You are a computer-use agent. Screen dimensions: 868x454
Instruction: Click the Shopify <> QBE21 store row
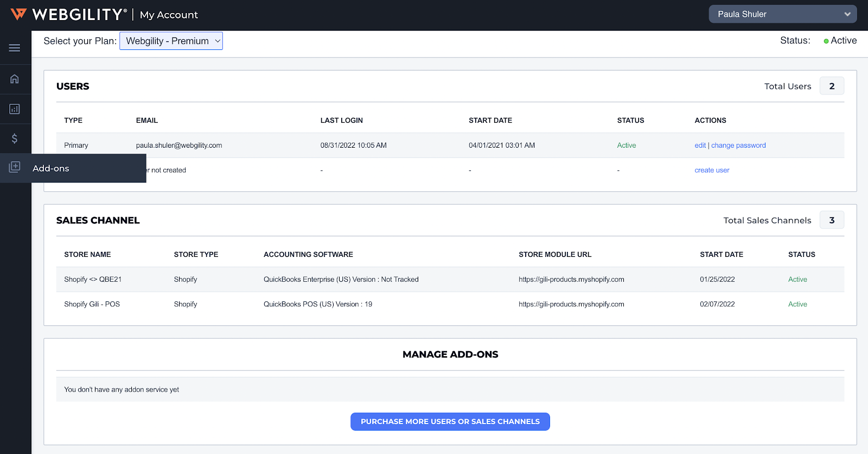coord(93,280)
